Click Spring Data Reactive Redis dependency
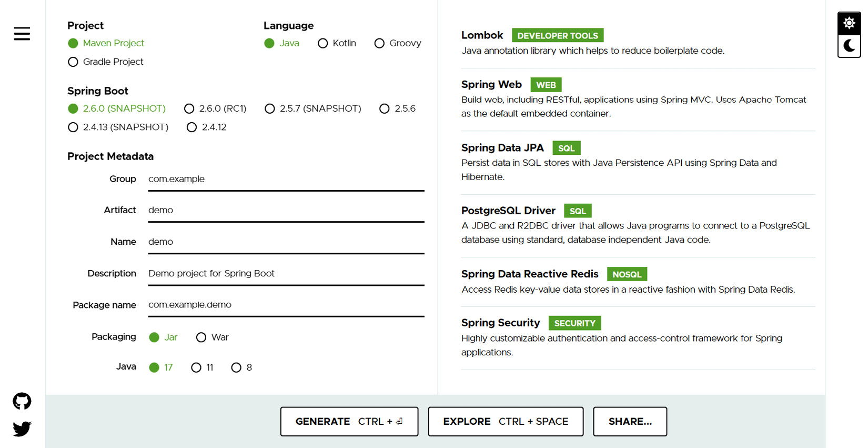The image size is (868, 448). (638, 282)
